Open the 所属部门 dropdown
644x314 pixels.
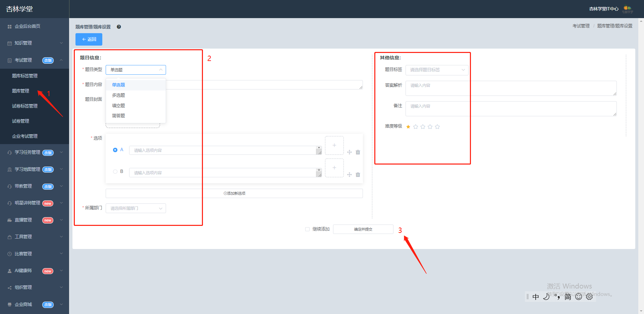136,208
